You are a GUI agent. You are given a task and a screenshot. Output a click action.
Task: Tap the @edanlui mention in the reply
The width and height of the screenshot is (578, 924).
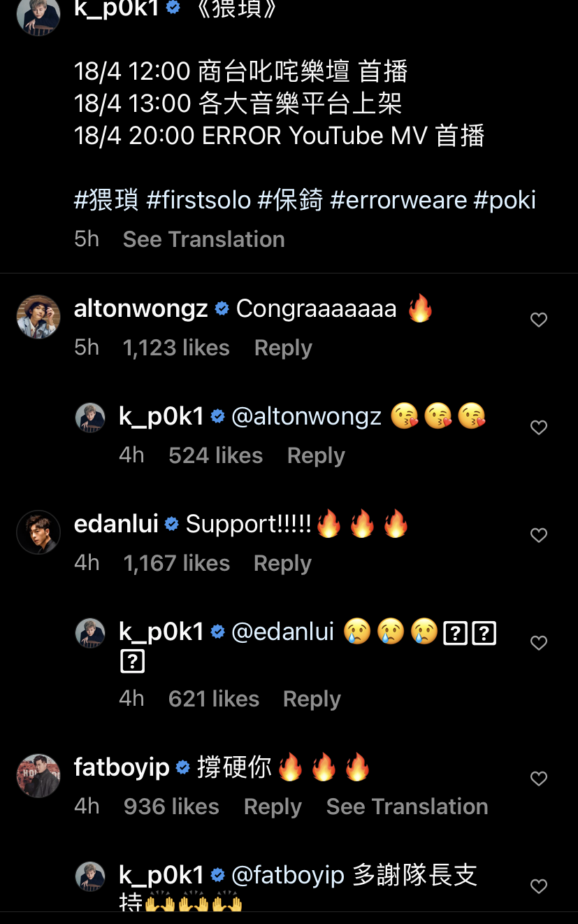coord(282,632)
